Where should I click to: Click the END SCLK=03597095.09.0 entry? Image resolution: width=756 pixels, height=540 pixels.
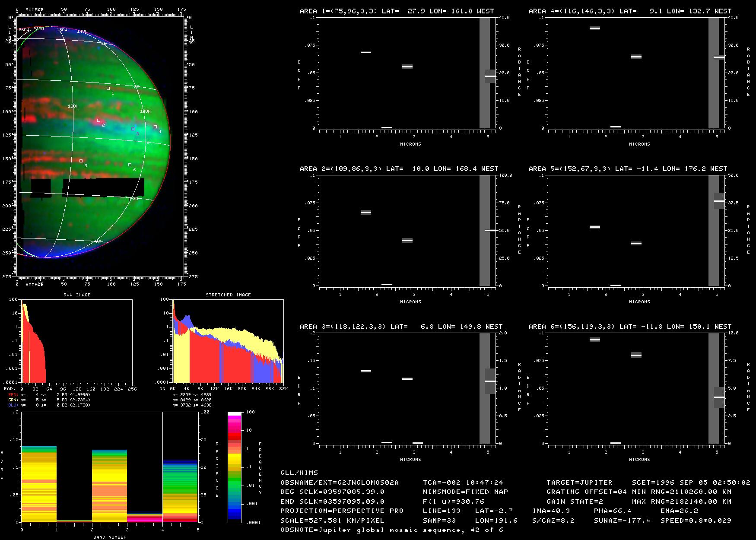332,502
